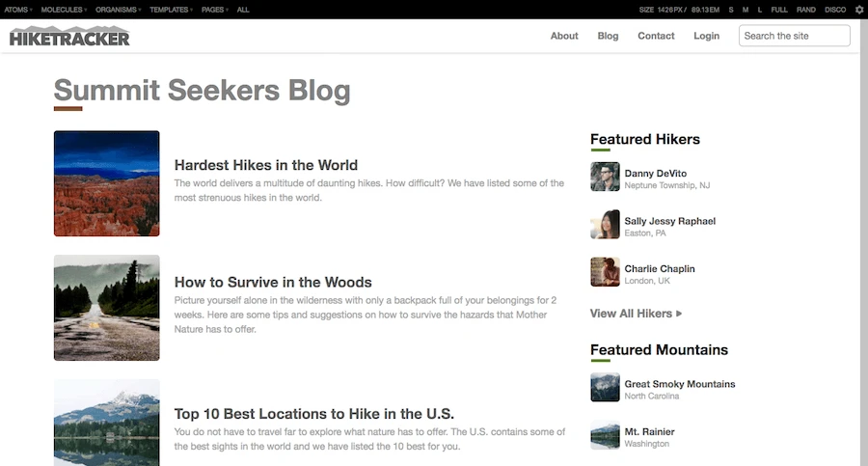The height and width of the screenshot is (466, 868).
Task: Open Top 10 Best Locations article title
Action: click(x=313, y=414)
